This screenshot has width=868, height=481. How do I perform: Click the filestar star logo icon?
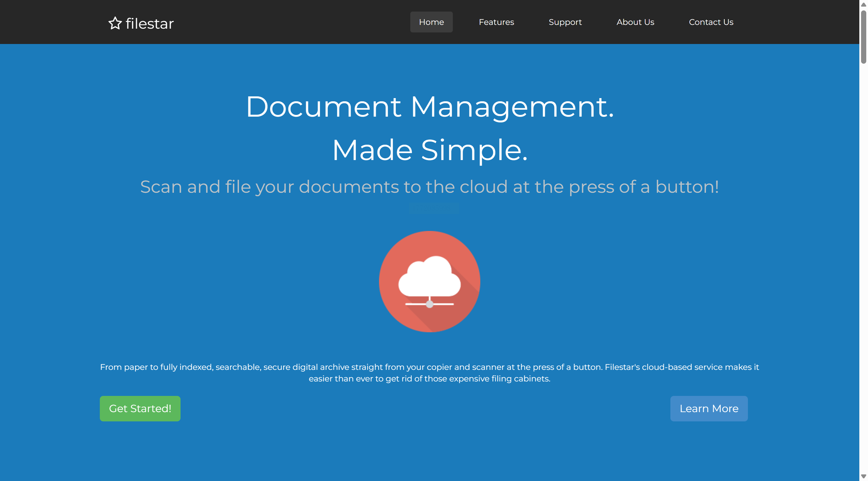(x=115, y=23)
